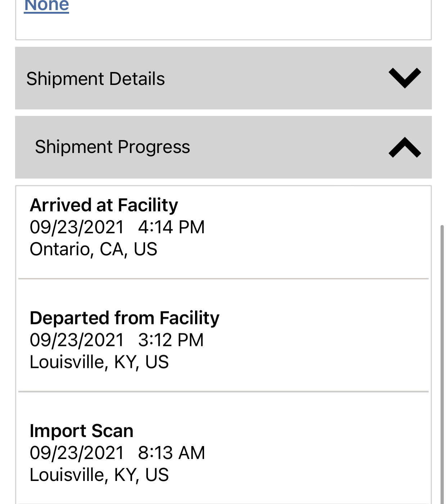This screenshot has width=447, height=504.
Task: Open the None link at top
Action: click(x=46, y=6)
